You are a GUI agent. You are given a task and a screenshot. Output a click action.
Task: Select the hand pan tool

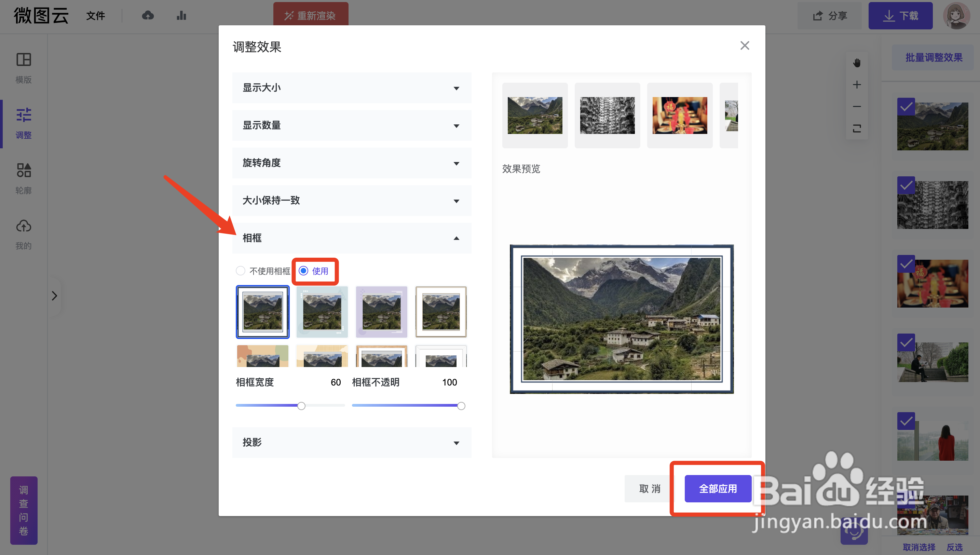pos(857,63)
